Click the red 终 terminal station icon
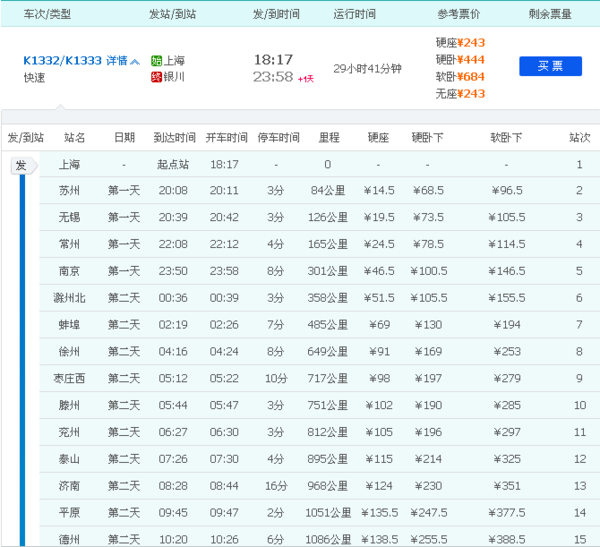 [x=156, y=77]
